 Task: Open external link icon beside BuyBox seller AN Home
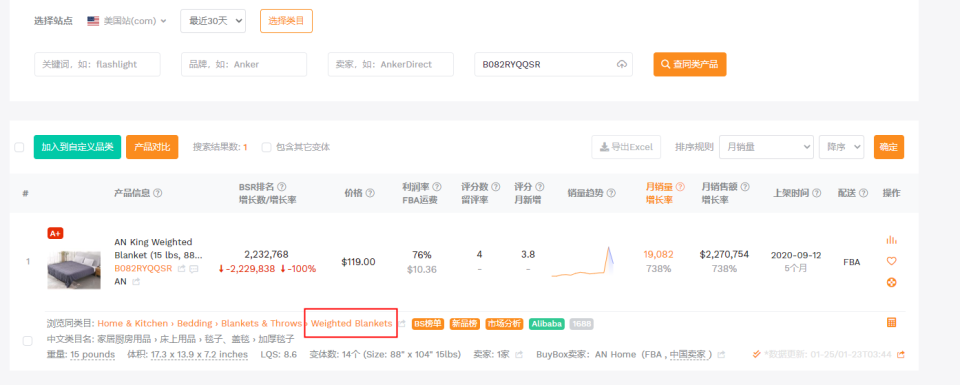(x=721, y=354)
